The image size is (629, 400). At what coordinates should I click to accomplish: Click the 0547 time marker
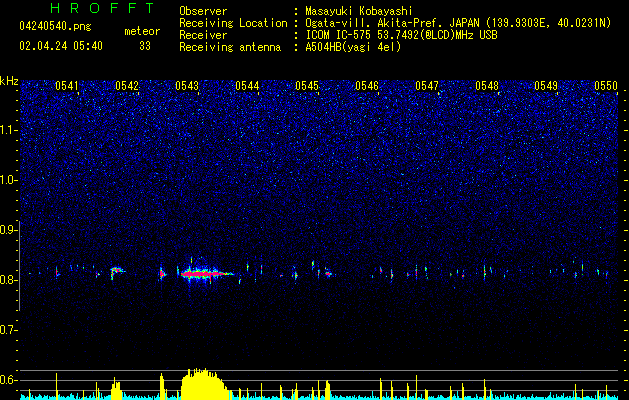point(427,85)
